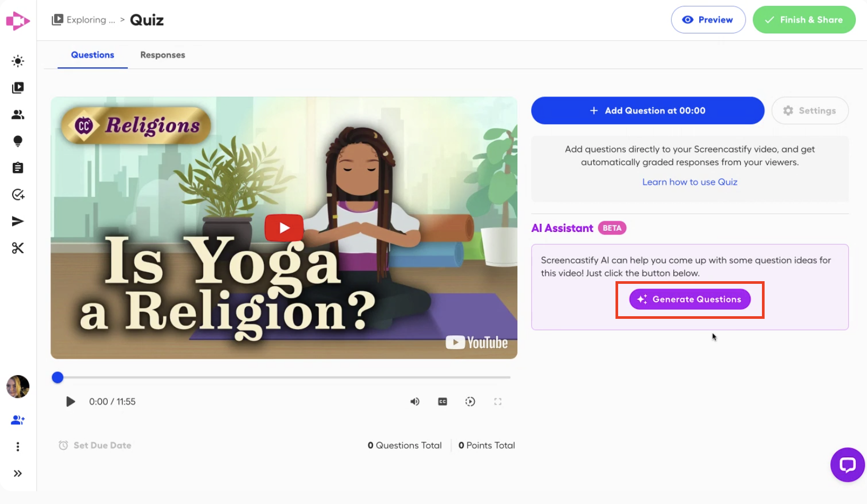
Task: Open Learn how to use Quiz link
Action: click(x=690, y=182)
